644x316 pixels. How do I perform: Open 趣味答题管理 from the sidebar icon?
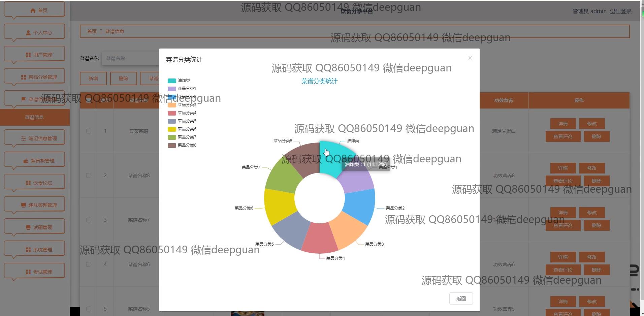tap(23, 205)
